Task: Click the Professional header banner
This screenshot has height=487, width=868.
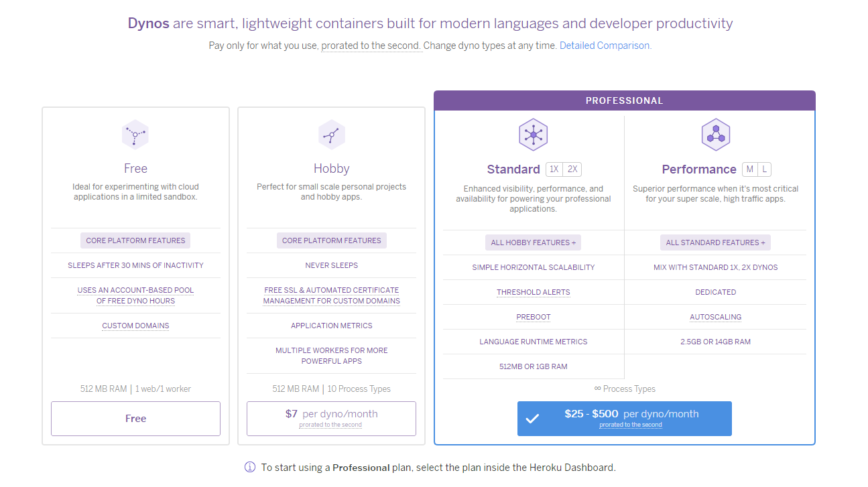Action: point(624,100)
